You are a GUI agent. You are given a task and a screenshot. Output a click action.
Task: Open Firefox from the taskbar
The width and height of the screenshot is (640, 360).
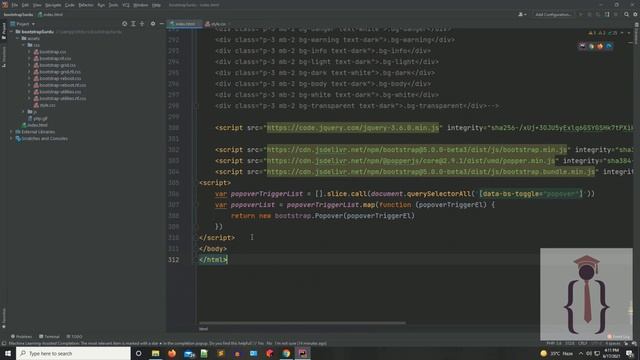172,353
